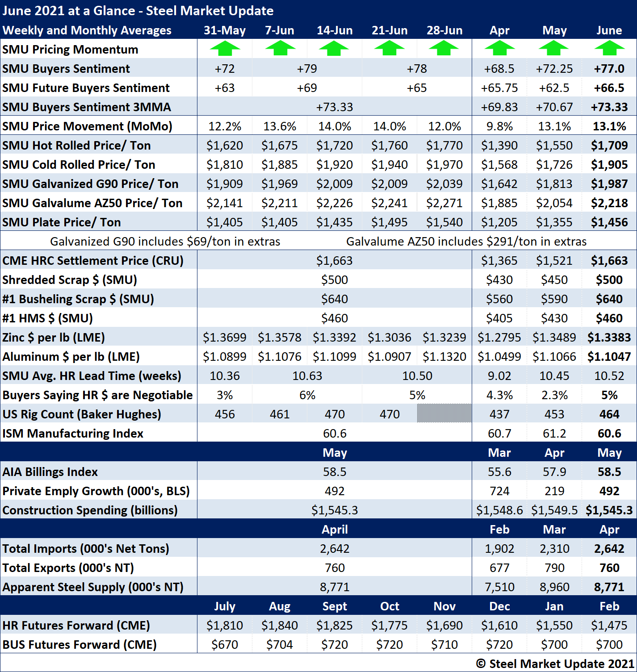The height and width of the screenshot is (672, 637).
Task: Click the 'Galvalume AZ50 includes $291/ton in extras' note
Action: 466,242
